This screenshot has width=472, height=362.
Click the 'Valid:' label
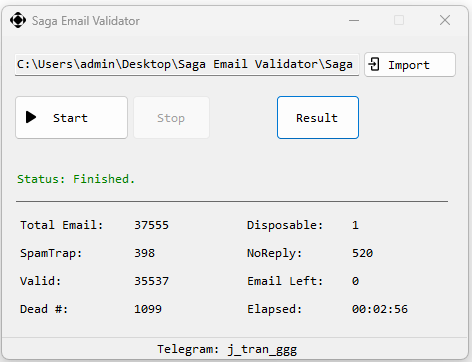[x=41, y=281]
